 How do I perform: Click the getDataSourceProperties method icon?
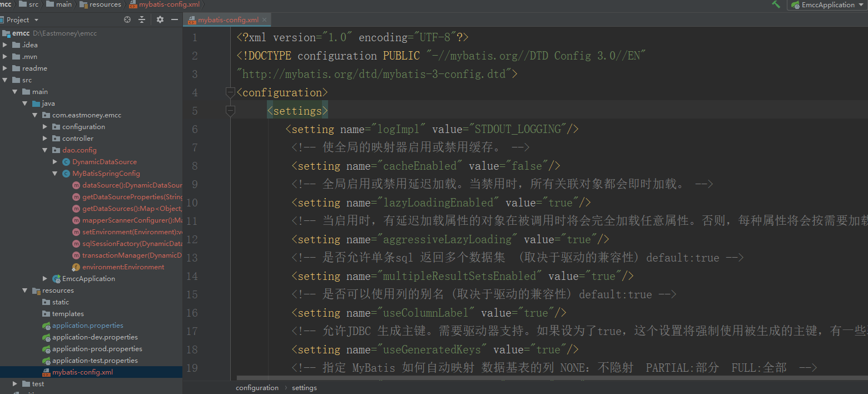click(x=76, y=197)
